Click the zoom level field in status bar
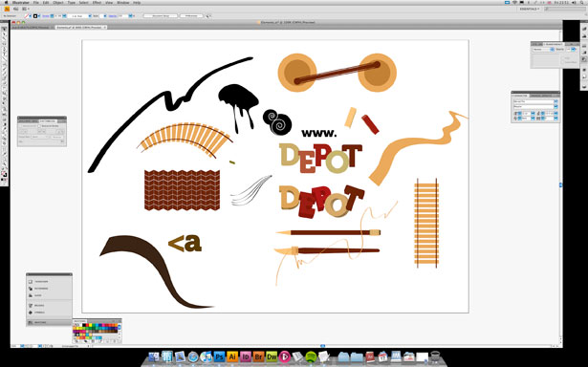Viewport: 588px width, 367px height. [x=16, y=346]
